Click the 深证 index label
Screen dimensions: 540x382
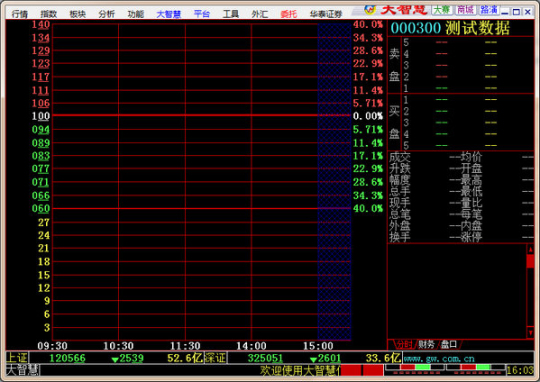[215, 358]
